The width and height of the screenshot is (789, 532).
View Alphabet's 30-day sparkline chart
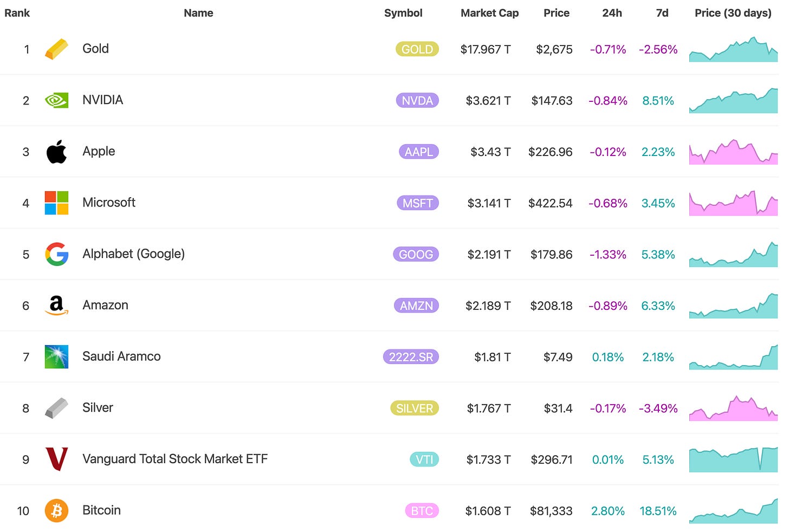click(733, 254)
